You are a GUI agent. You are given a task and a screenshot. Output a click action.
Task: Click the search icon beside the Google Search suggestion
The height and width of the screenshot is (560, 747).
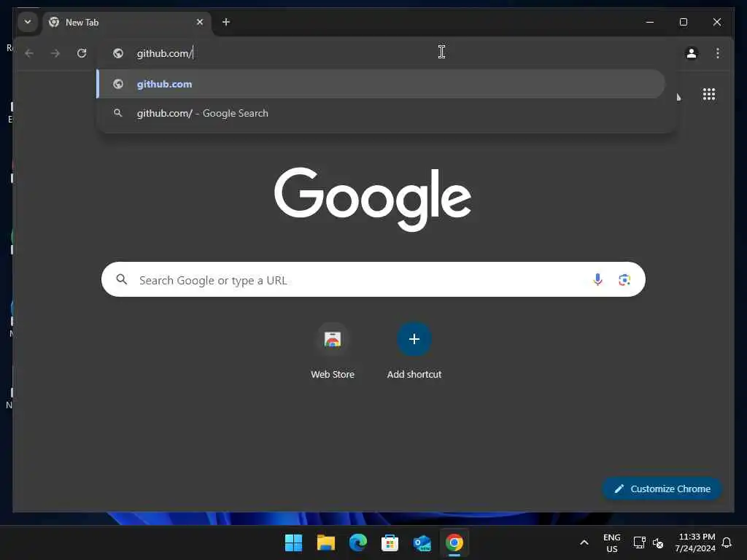[117, 113]
